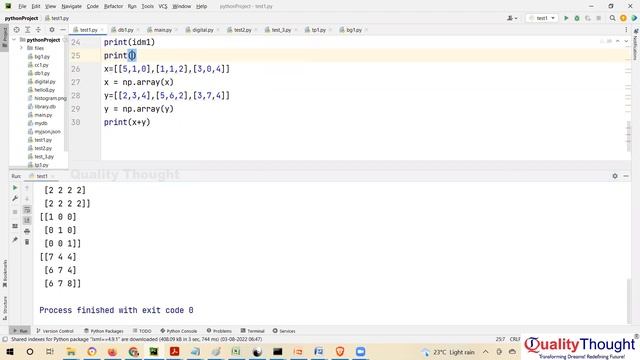Screen dimensions: 640x360
Task: Open the Navigate menu
Action: click(71, 7)
